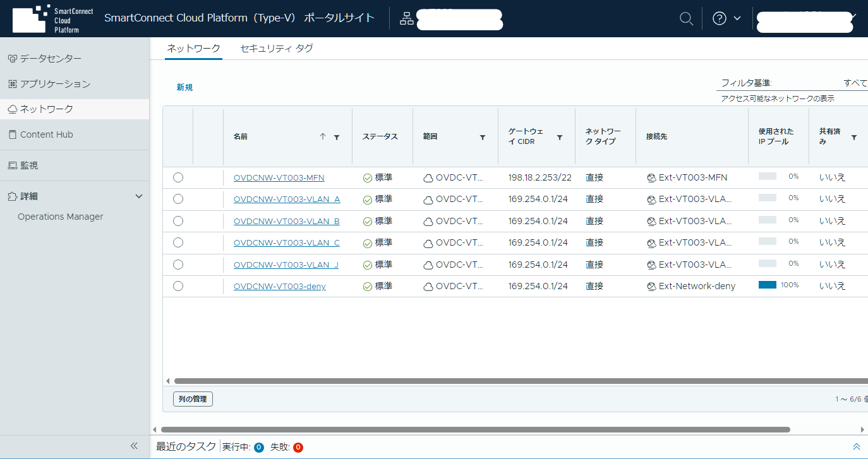The width and height of the screenshot is (868, 459).
Task: Click the scope (範囲) column filter icon
Action: (x=483, y=137)
